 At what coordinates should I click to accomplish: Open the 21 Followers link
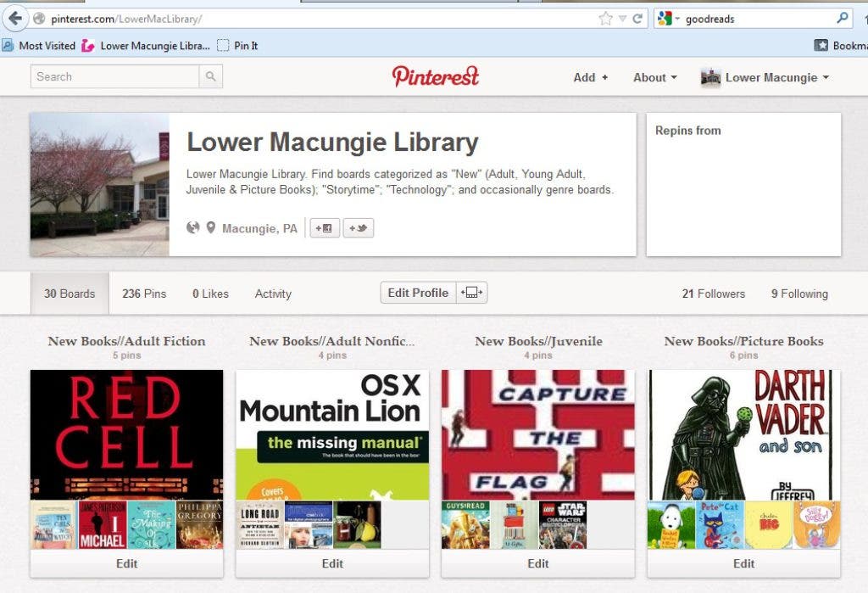click(714, 294)
